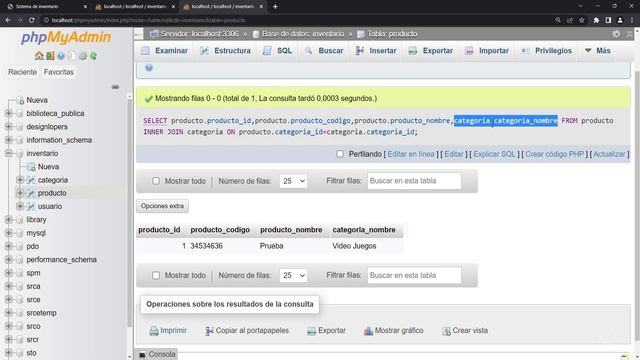The image size is (640, 360).
Task: Click Exportar in query results operations
Action: click(327, 331)
